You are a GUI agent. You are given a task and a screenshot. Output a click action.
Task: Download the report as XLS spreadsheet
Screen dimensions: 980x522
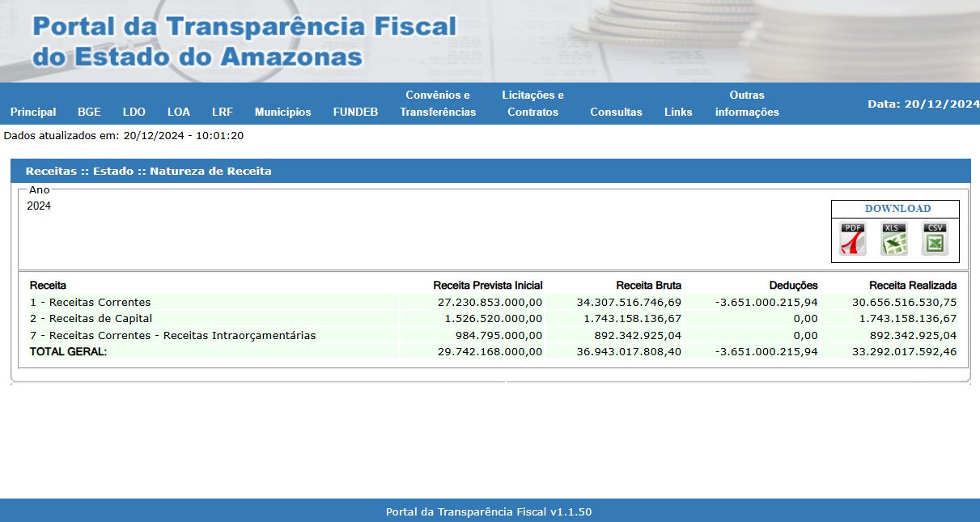[894, 240]
